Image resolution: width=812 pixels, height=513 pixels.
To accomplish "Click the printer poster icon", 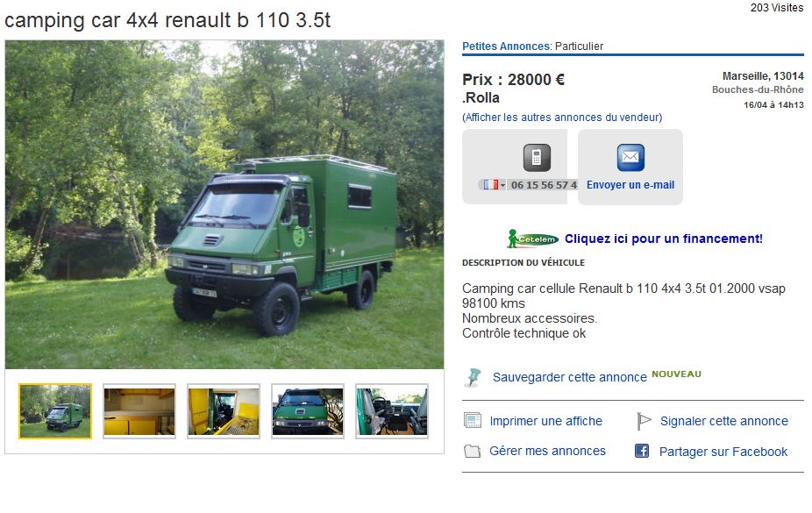I will pos(473,420).
